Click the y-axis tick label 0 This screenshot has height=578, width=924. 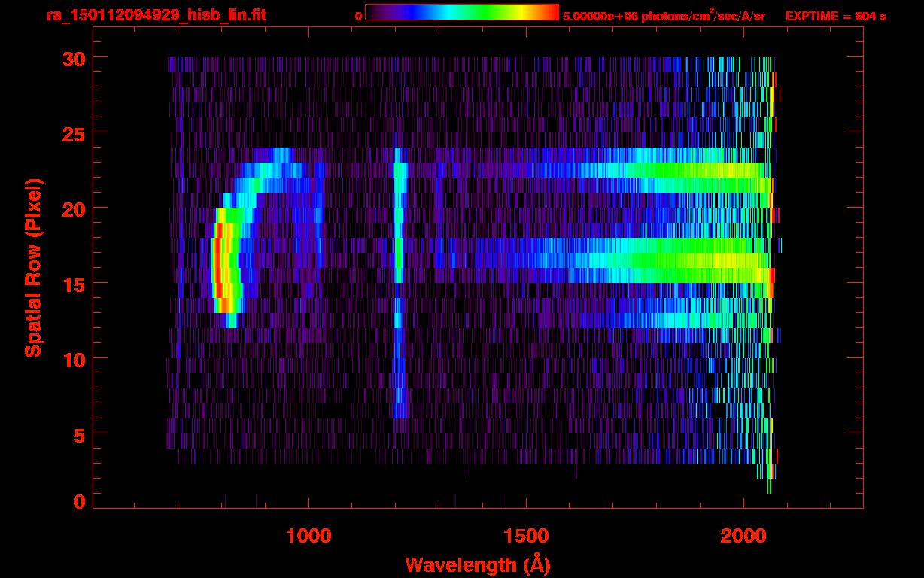pos(78,502)
